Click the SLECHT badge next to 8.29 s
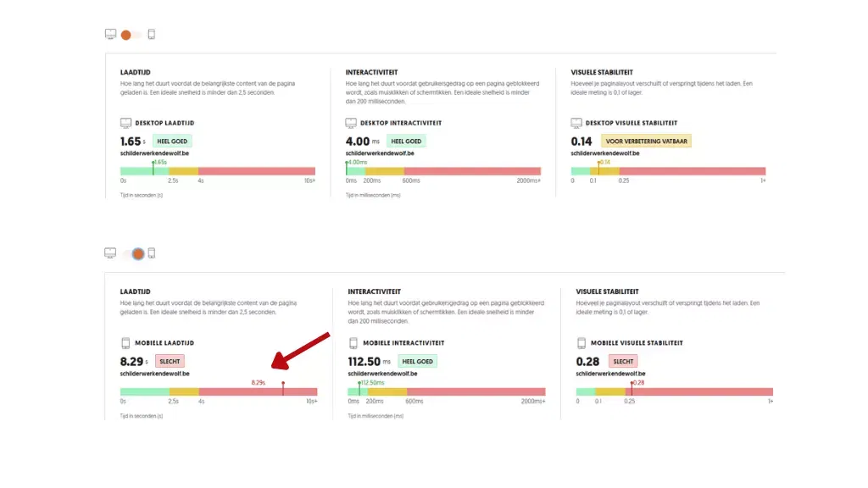The width and height of the screenshot is (868, 488). [170, 361]
